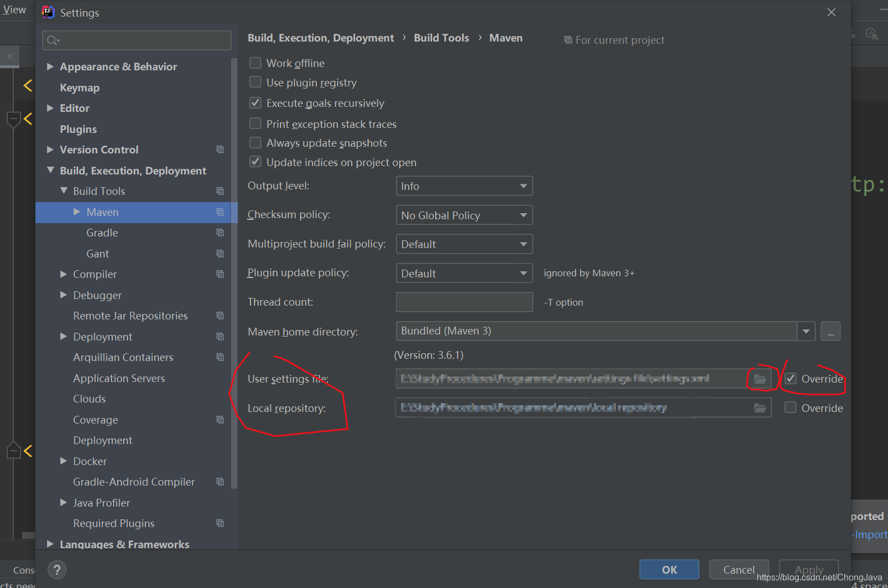888x588 pixels.
Task: Enable Use plugin registry checkbox
Action: pos(255,82)
